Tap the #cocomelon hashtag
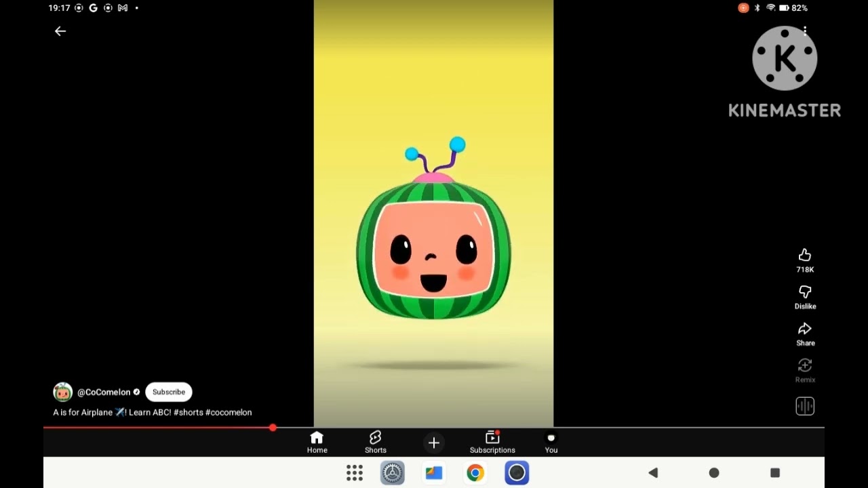868x488 pixels. click(x=229, y=412)
